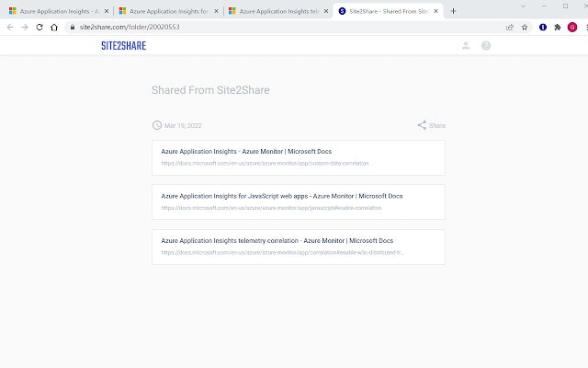Switch to Azure Application Insights for JavaScript tab

[x=169, y=11]
